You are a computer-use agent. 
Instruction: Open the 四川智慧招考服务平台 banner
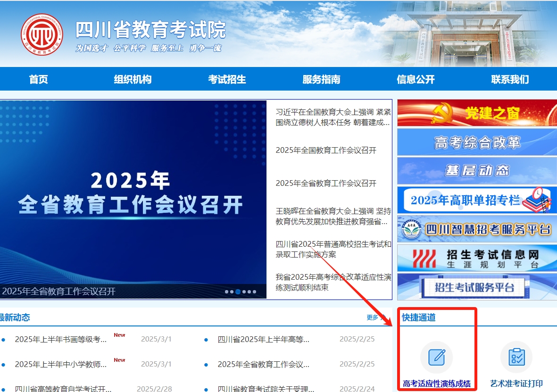[x=476, y=229]
